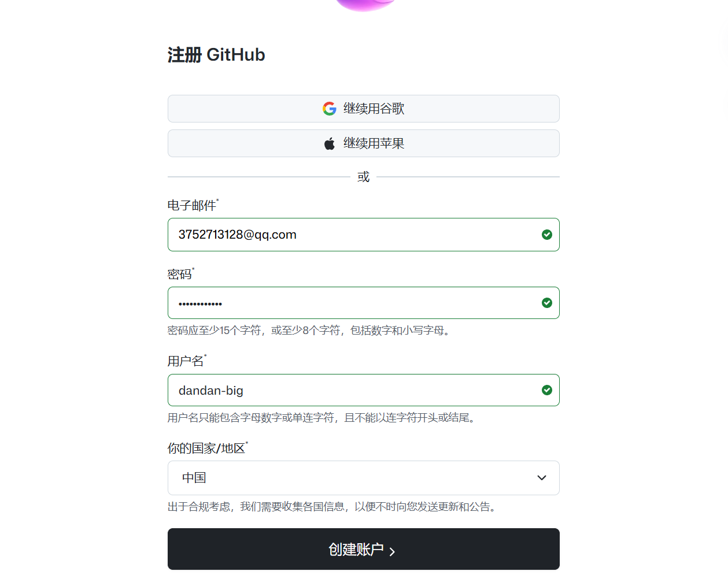Click the 继续用谷歌 sign-in option

pos(363,109)
